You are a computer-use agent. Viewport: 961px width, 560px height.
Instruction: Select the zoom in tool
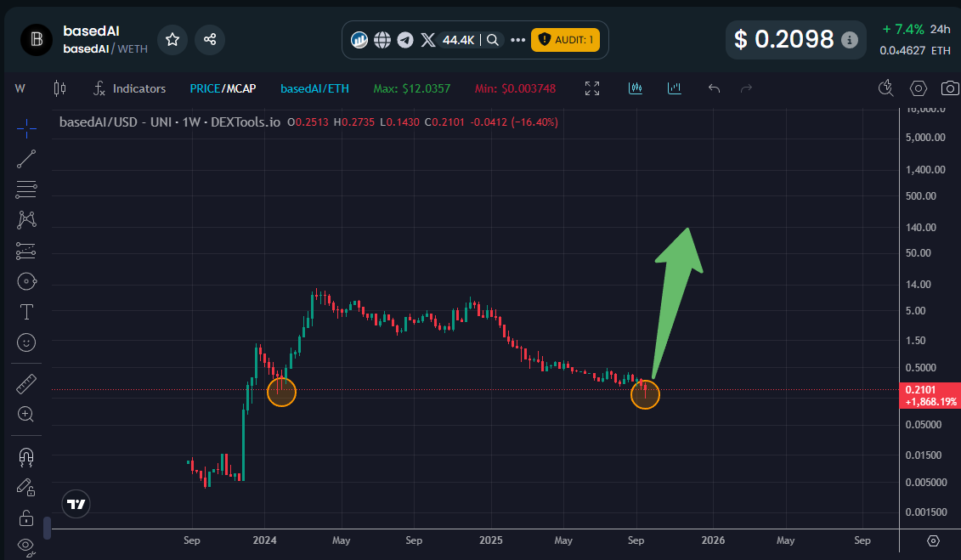click(26, 414)
